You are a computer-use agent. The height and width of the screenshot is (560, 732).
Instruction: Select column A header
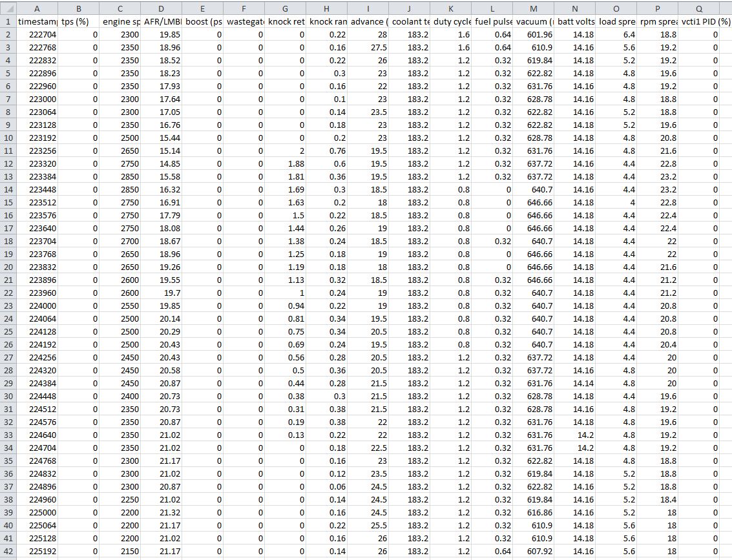(x=37, y=8)
